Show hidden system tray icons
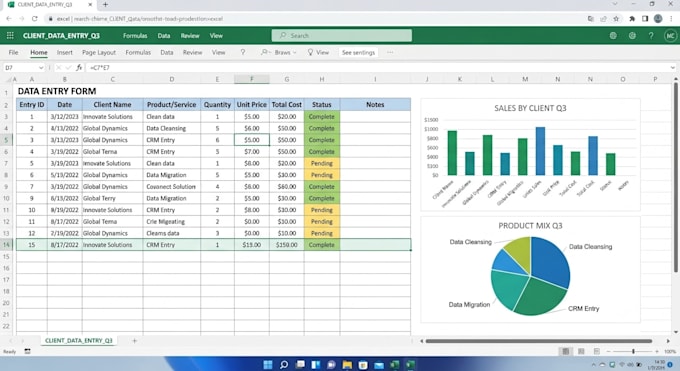 [593, 365]
